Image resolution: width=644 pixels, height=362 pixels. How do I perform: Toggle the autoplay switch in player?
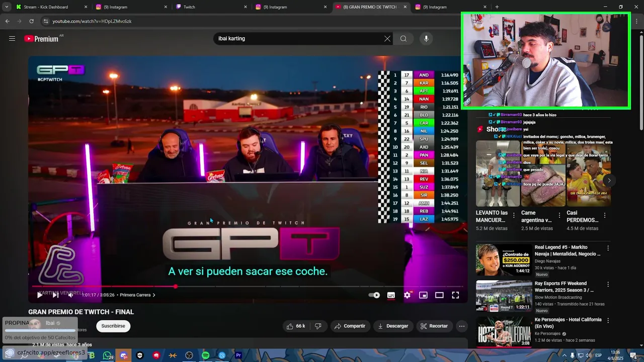pos(374,295)
